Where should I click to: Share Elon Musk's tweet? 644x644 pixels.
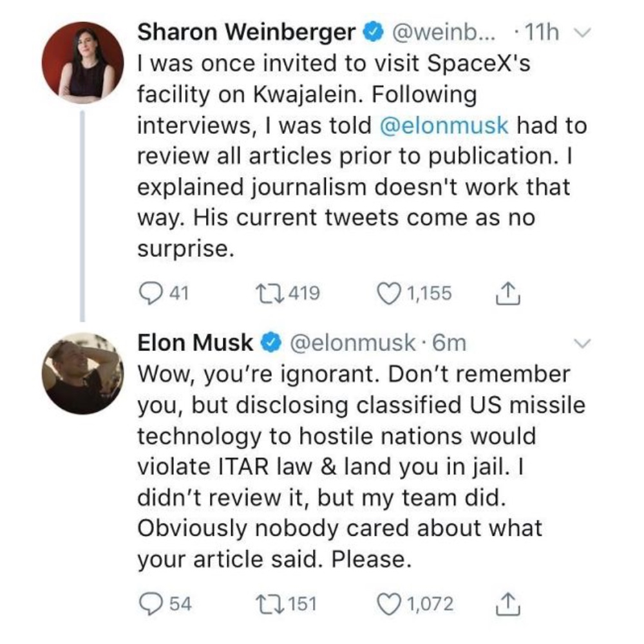(x=507, y=604)
